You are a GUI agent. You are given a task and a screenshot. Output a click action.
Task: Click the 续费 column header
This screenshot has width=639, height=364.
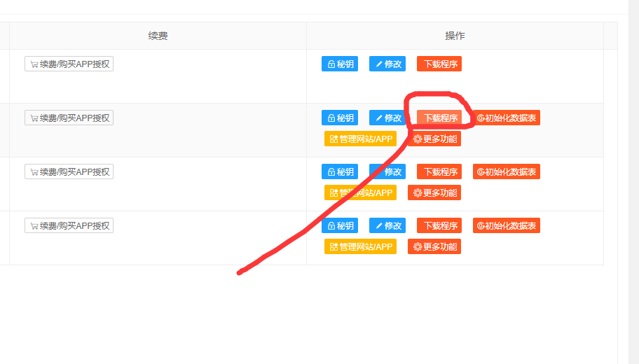pyautogui.click(x=158, y=36)
